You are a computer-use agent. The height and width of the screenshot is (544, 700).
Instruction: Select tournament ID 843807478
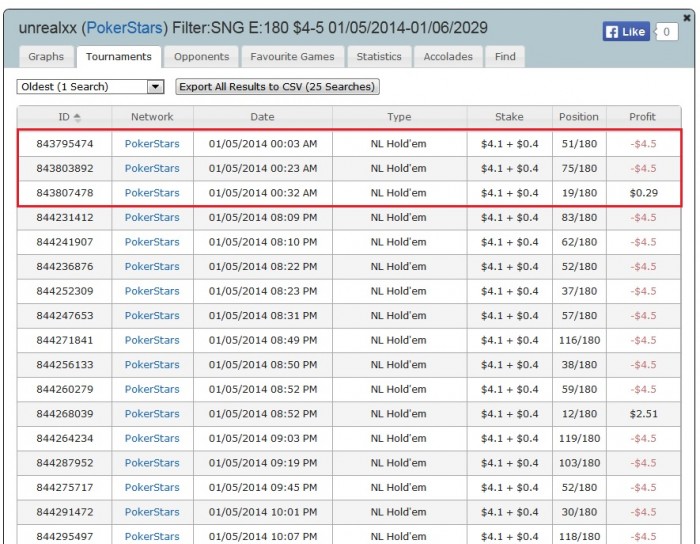point(65,193)
